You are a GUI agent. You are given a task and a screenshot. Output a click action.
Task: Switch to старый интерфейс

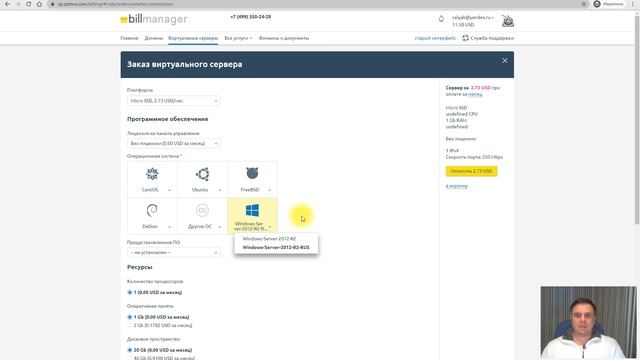click(435, 38)
